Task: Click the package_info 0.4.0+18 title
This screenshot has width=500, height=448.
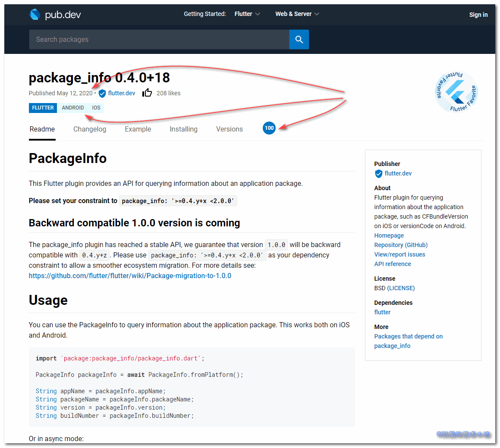Action: tap(99, 78)
